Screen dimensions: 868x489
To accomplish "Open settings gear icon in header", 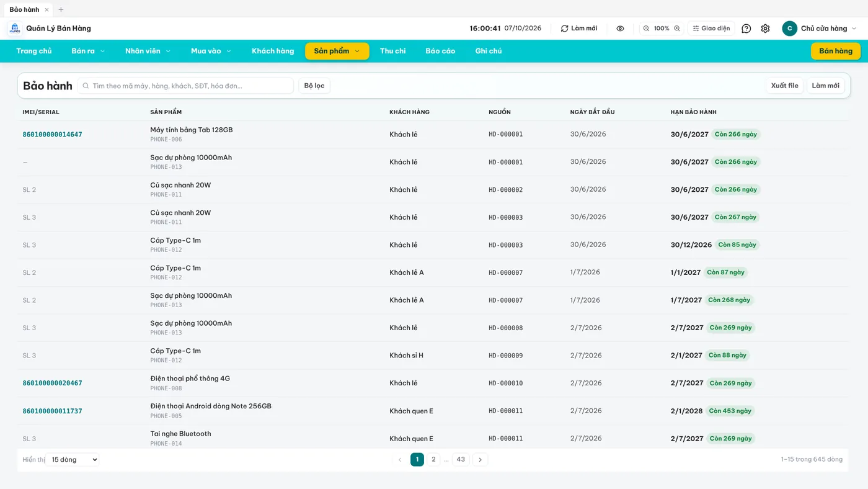I will [x=765, y=29].
